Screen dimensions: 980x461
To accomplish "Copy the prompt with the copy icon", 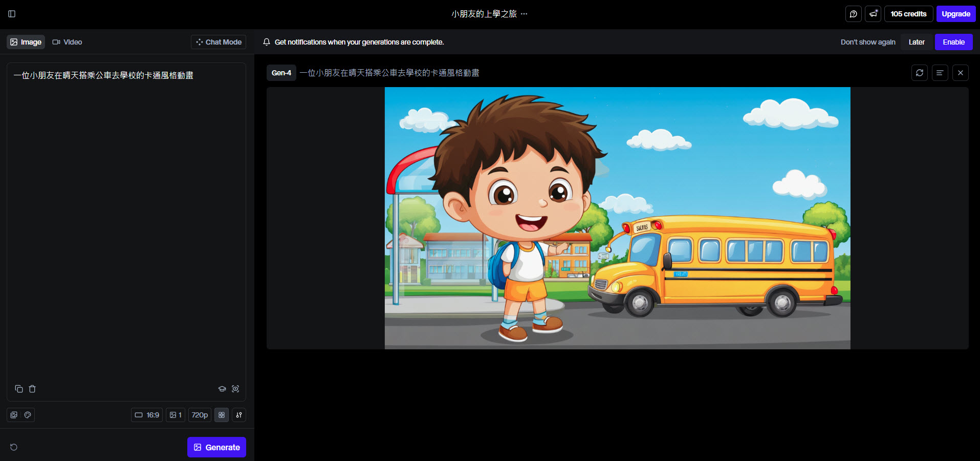I will pos(19,389).
